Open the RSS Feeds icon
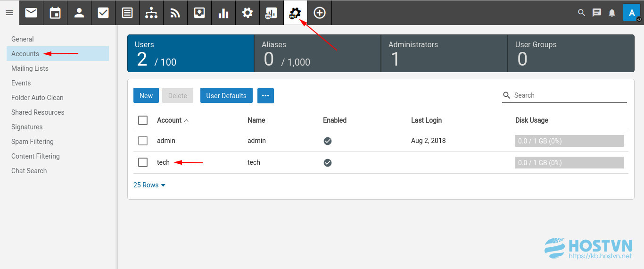Viewport: 644px width, 269px height. coord(175,13)
